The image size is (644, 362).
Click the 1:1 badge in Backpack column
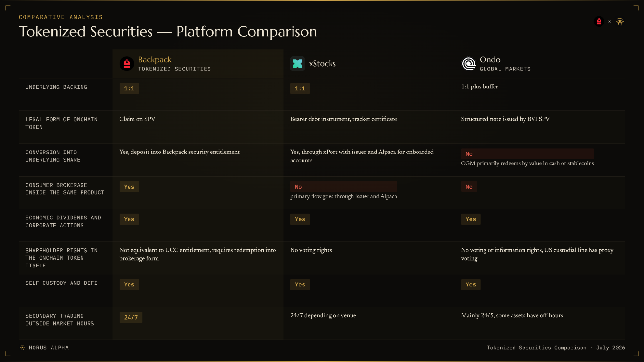(x=129, y=88)
